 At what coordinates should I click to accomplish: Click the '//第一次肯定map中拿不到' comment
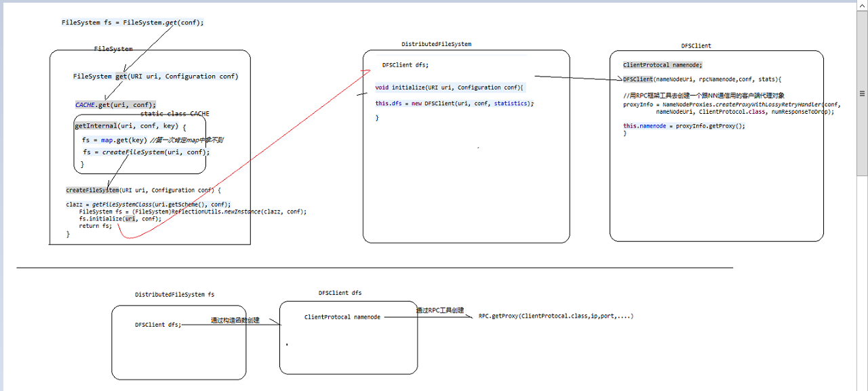pos(186,140)
